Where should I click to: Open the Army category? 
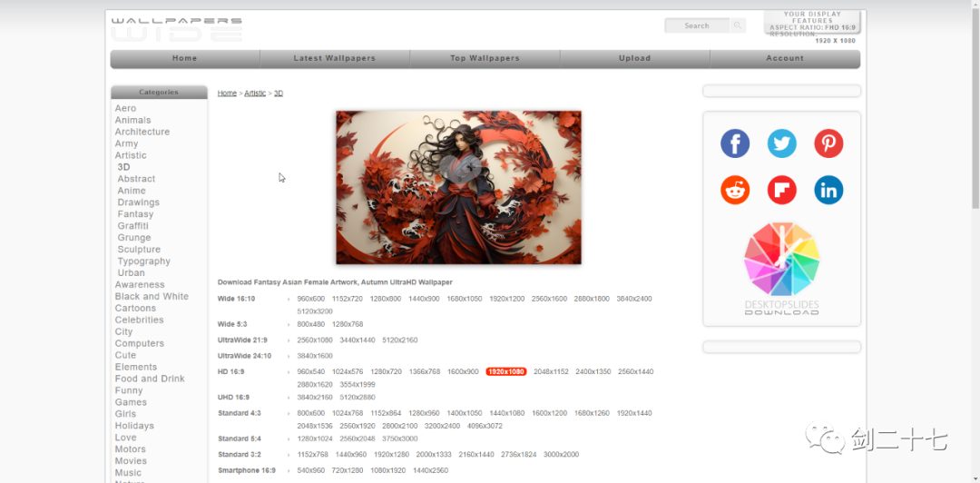click(x=127, y=143)
